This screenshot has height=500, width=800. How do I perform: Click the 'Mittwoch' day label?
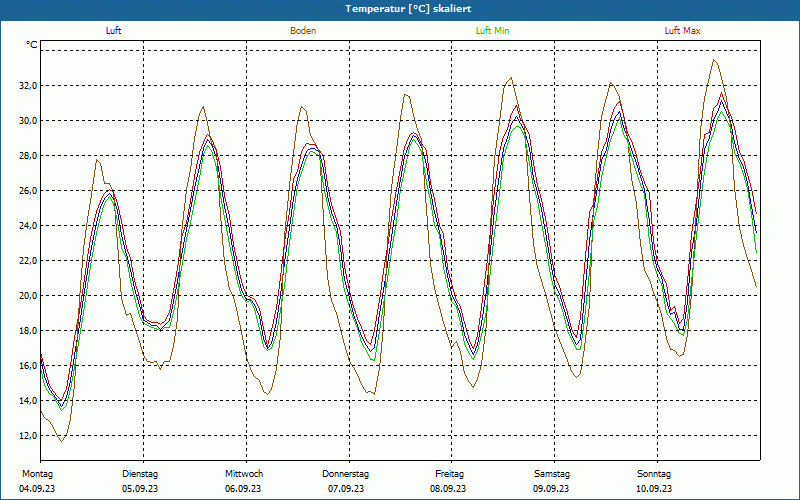244,474
